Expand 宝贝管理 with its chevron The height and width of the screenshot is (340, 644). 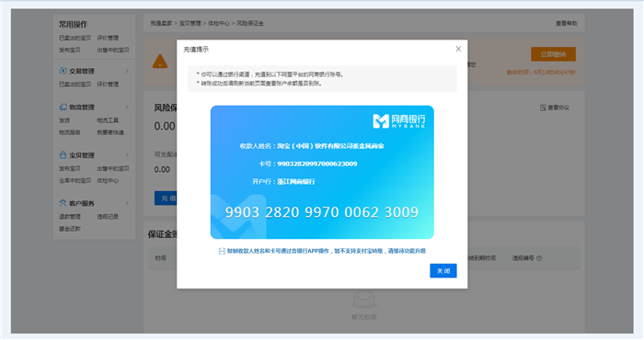point(127,155)
